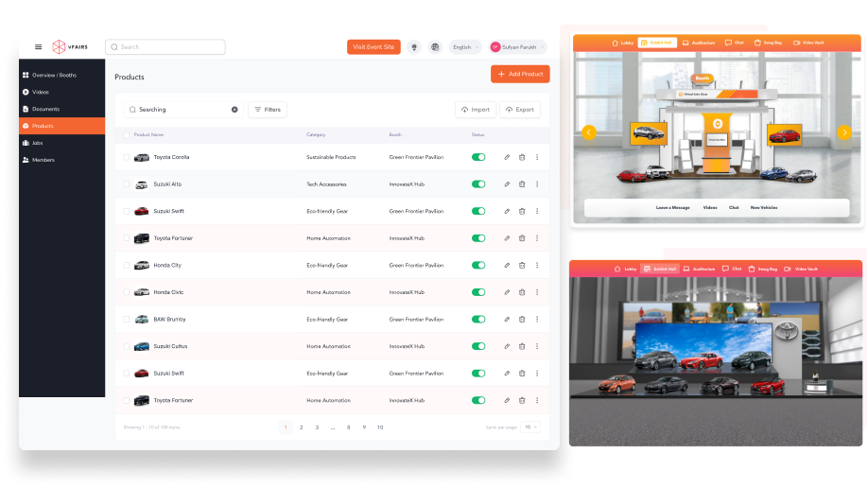The image size is (868, 488).
Task: Click the vFairs logo
Action: click(x=70, y=47)
